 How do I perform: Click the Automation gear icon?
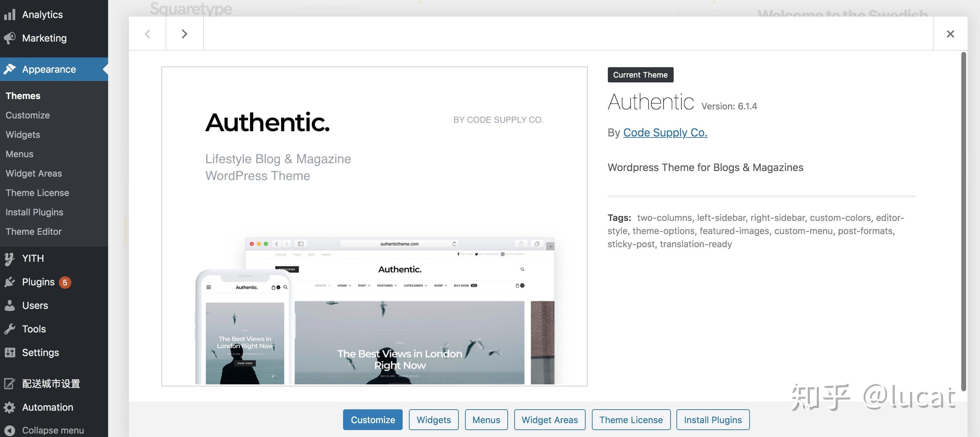pyautogui.click(x=9, y=407)
